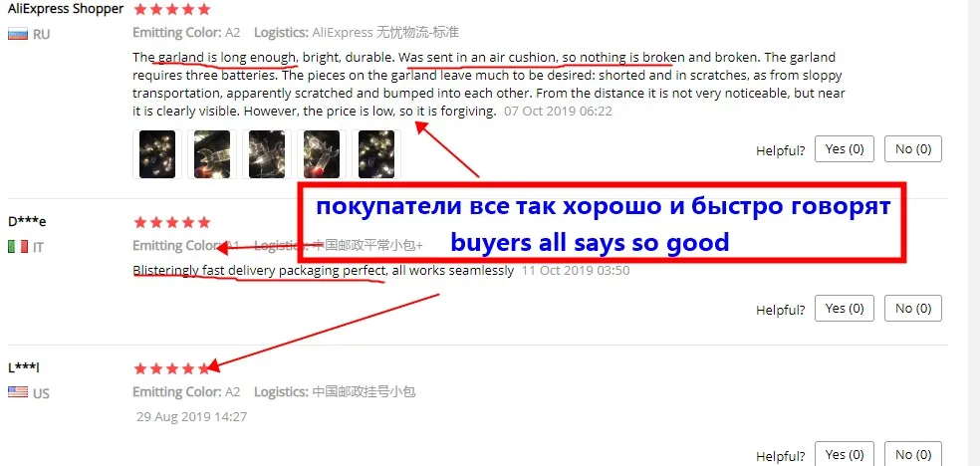
Task: Mark the RU review helpful: Yes (0)
Action: click(x=845, y=149)
